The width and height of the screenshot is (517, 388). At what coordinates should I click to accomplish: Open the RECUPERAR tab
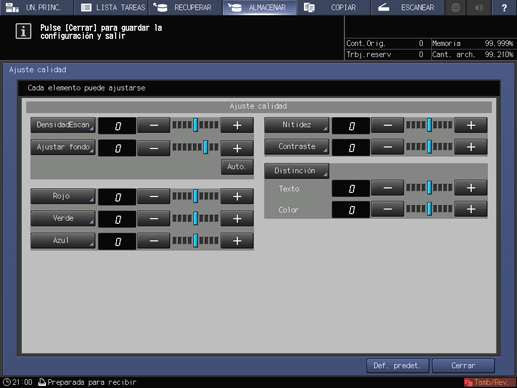pos(185,7)
